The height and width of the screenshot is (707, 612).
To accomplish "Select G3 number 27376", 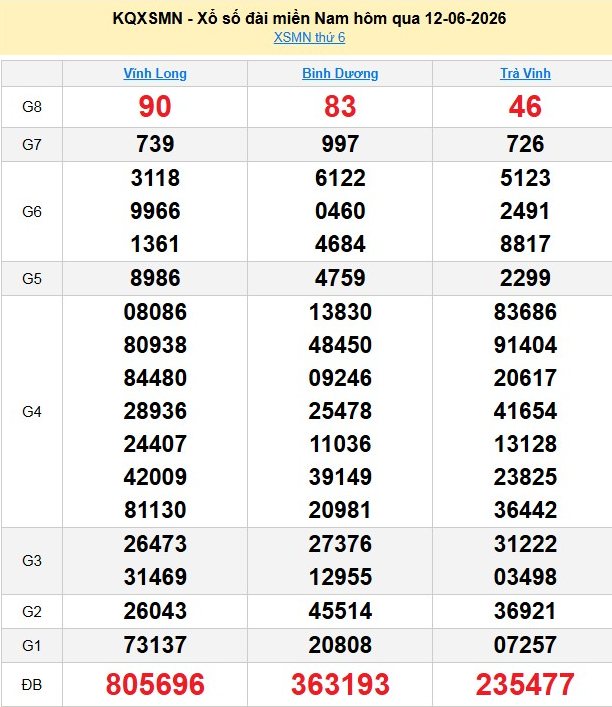I will (340, 544).
